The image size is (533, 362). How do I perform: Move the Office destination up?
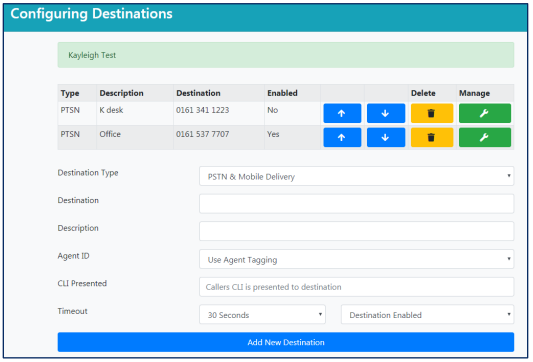point(342,137)
